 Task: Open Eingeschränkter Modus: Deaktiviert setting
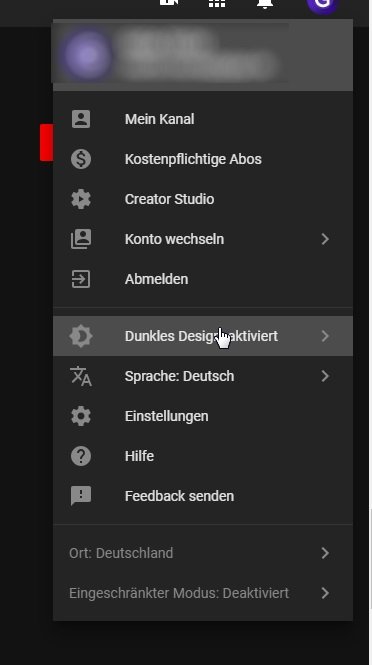(203, 593)
